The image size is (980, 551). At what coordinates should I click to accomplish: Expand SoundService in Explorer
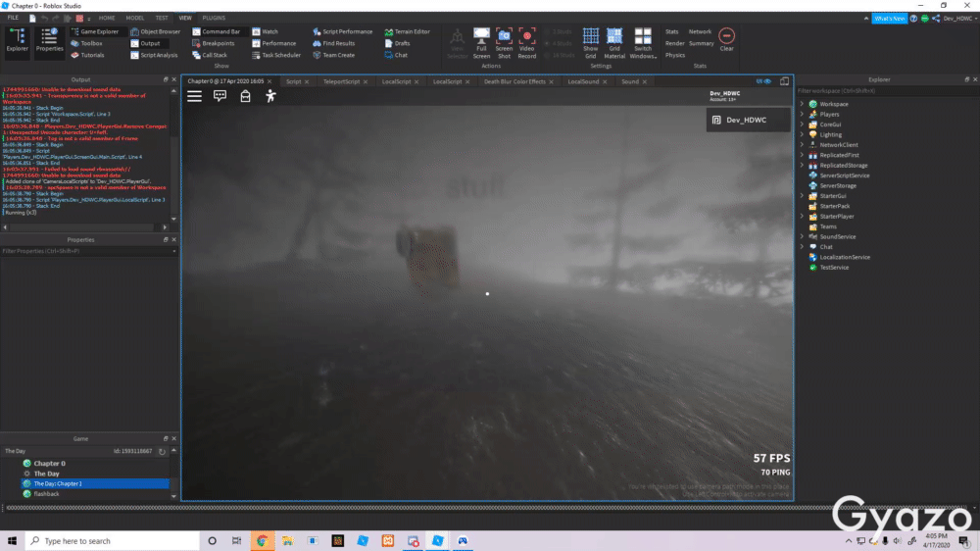coord(802,236)
